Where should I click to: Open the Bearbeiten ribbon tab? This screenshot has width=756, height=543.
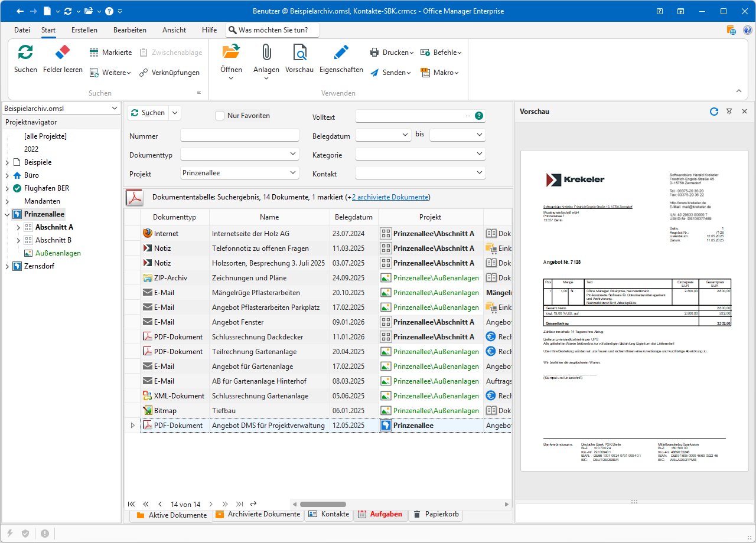coord(130,30)
